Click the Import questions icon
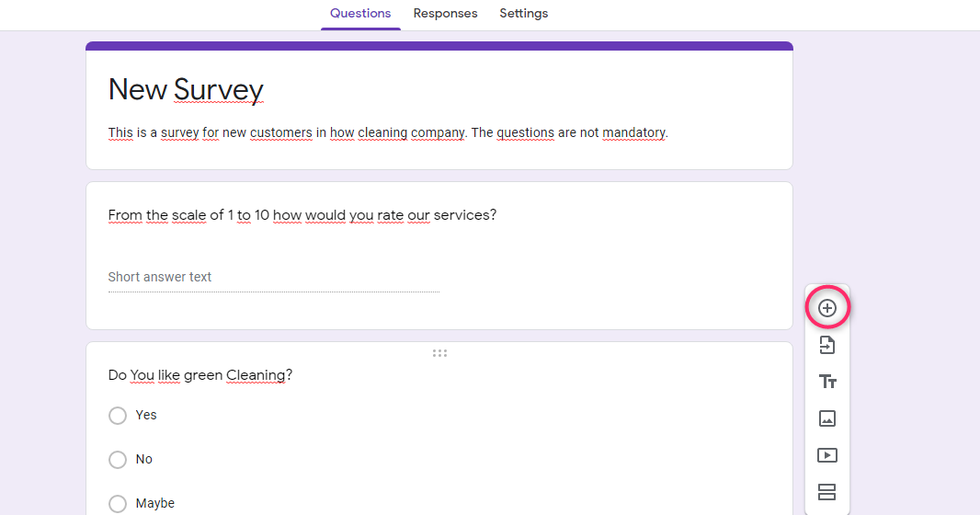This screenshot has width=980, height=515. 826,345
